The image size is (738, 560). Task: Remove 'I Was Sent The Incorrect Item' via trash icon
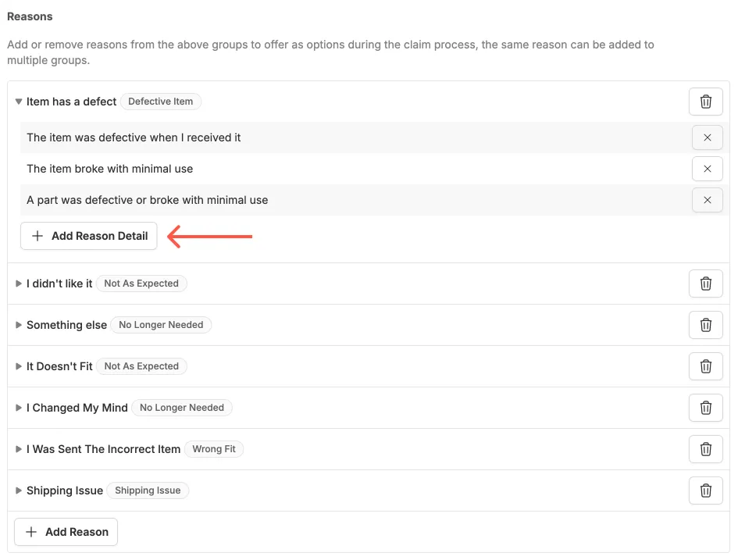click(705, 449)
